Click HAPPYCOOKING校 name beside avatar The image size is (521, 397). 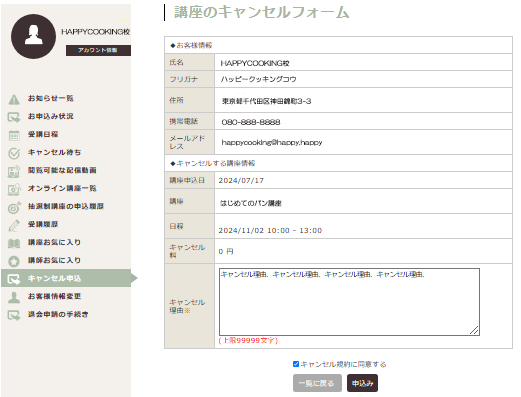(x=96, y=32)
